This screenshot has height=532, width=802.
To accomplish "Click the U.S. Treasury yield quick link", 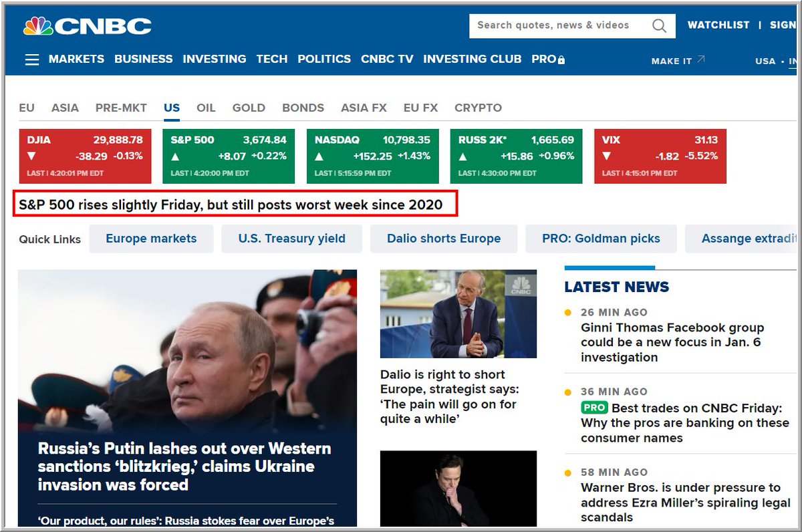I will (291, 239).
